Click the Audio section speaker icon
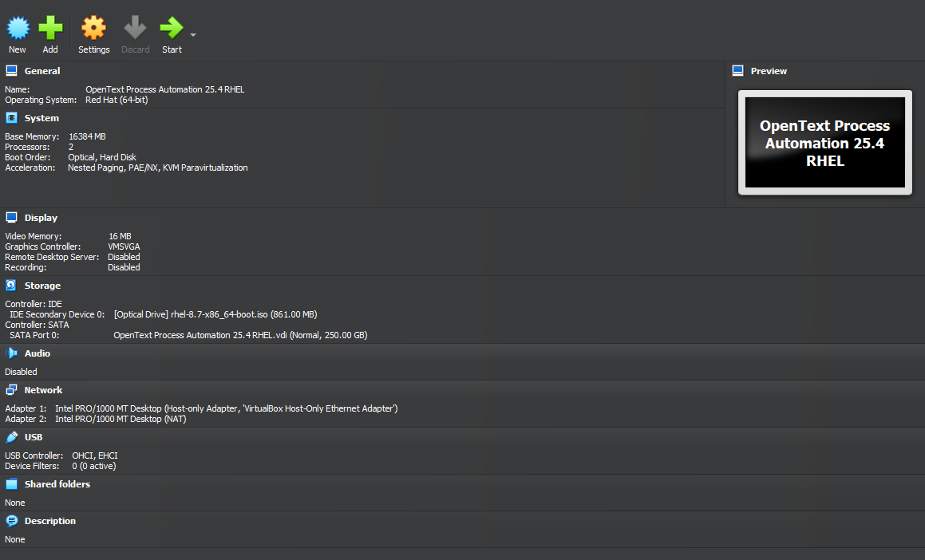 tap(11, 353)
